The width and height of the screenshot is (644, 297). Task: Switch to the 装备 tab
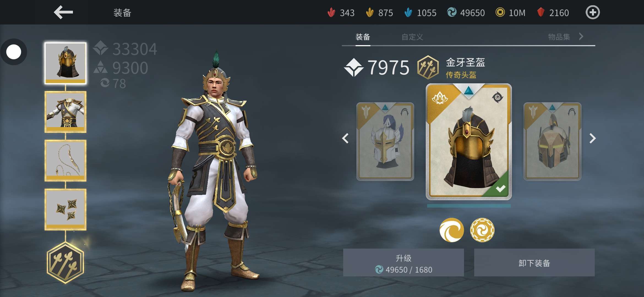point(363,37)
